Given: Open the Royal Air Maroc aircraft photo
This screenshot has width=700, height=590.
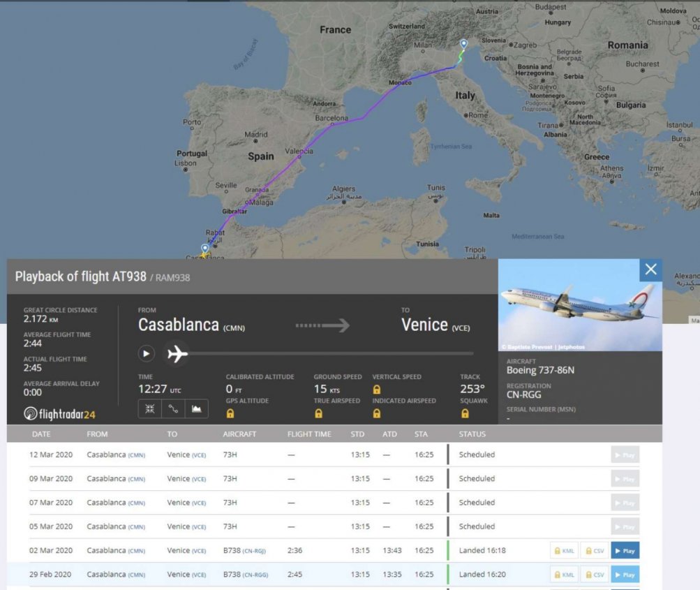Looking at the screenshot, I should point(580,305).
